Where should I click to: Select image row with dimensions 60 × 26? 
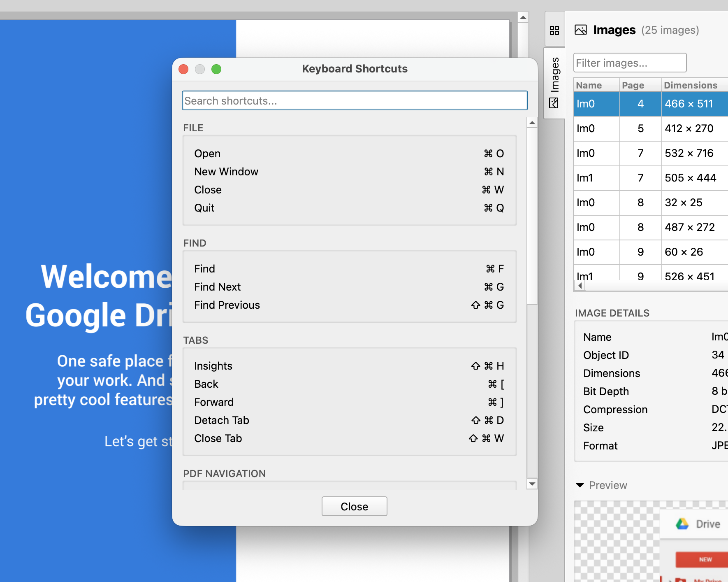click(651, 252)
